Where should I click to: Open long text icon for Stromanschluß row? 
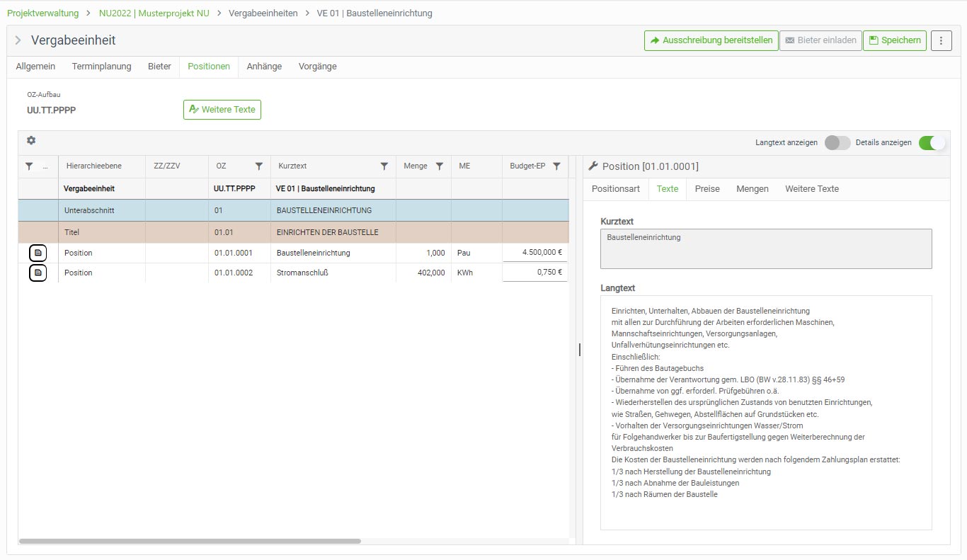[x=38, y=273]
